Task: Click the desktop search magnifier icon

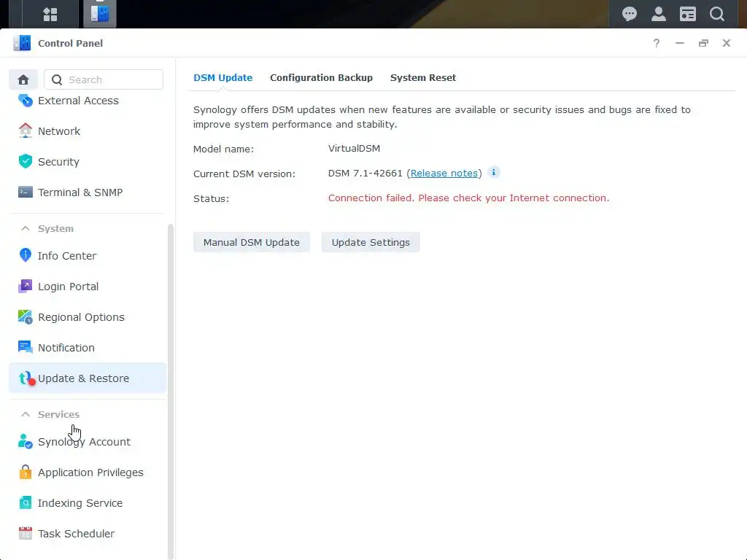Action: coord(716,14)
